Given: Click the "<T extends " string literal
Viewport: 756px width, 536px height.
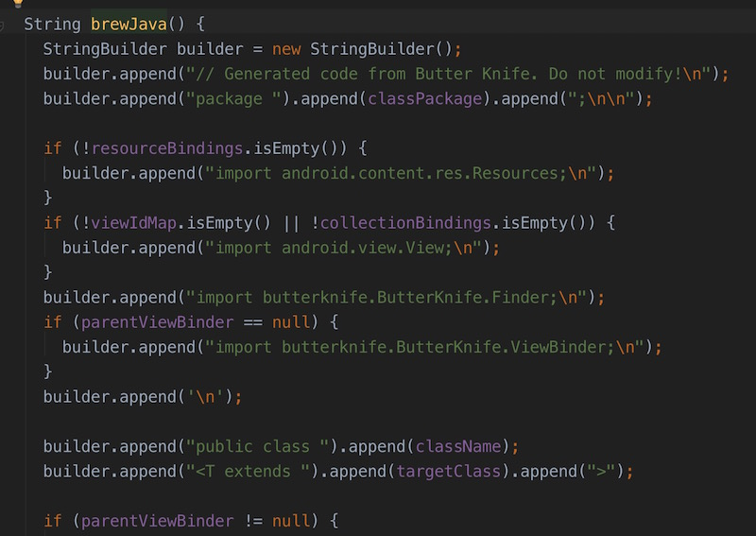Looking at the screenshot, I should tap(249, 472).
